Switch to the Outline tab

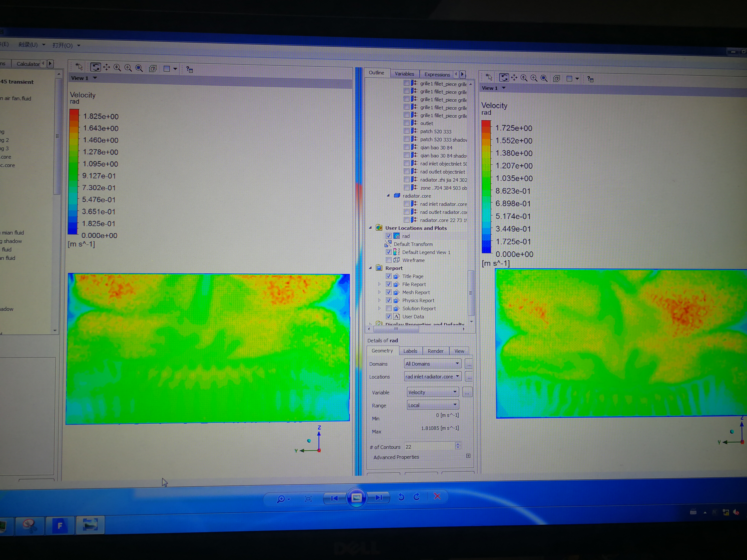click(x=377, y=73)
